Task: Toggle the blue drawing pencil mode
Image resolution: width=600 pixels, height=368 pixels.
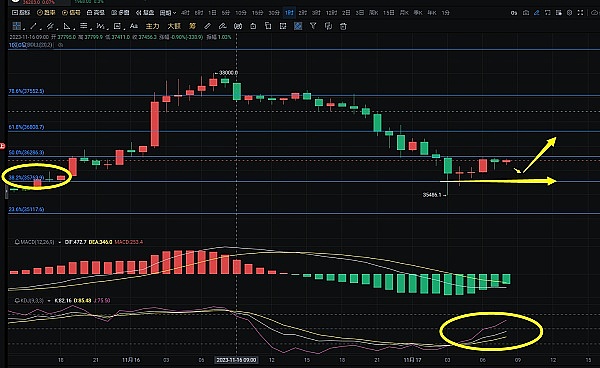Action: tap(536, 13)
